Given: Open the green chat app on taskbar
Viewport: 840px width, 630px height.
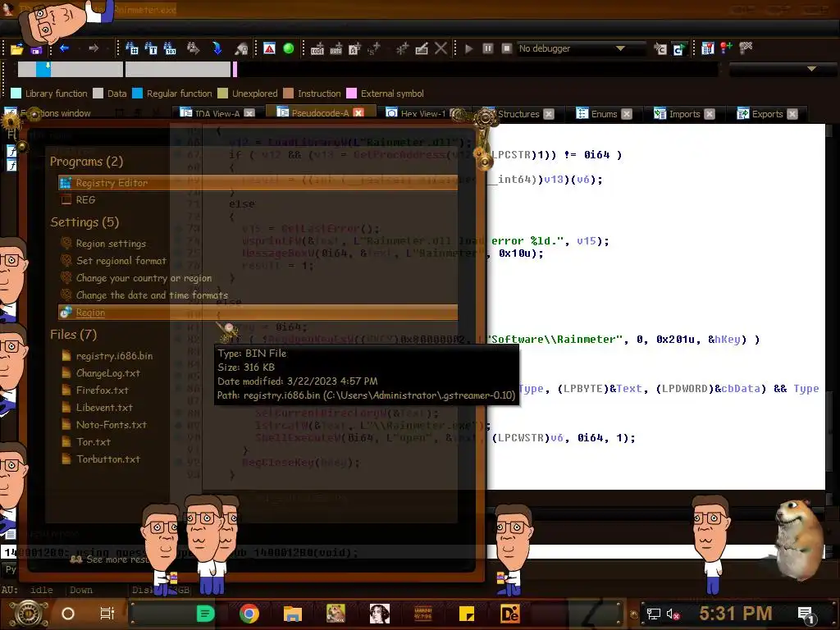Looking at the screenshot, I should [205, 614].
